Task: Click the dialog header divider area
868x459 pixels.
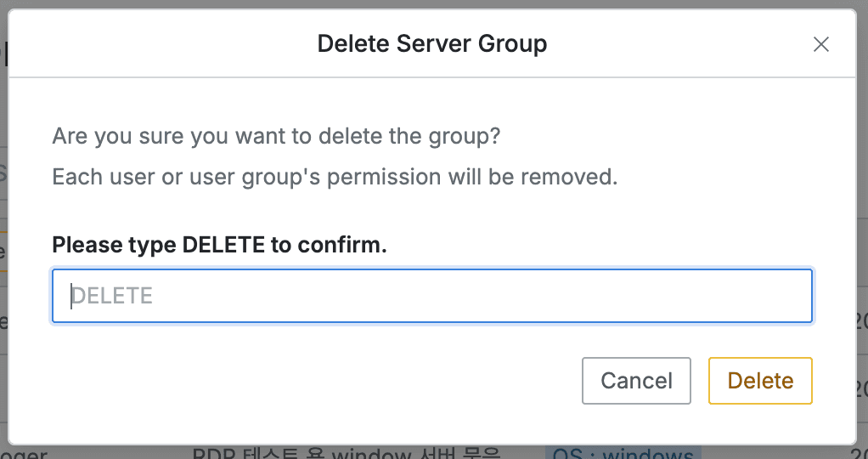Action: click(x=431, y=77)
